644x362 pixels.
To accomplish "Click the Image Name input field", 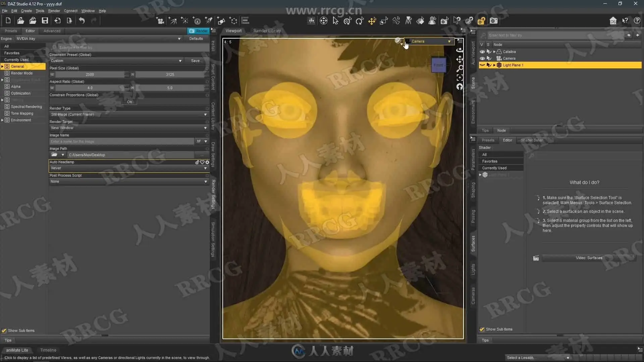I will pyautogui.click(x=121, y=141).
